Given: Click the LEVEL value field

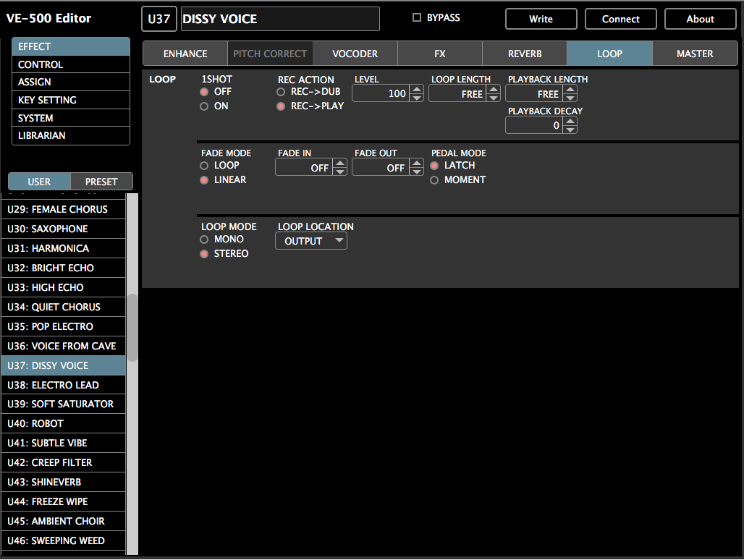Looking at the screenshot, I should pos(381,93).
